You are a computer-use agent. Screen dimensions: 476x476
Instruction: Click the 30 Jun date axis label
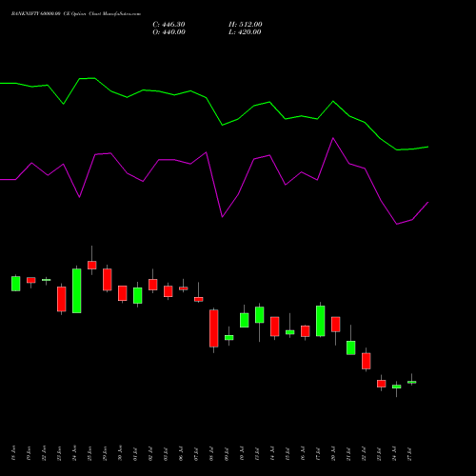[120, 453]
